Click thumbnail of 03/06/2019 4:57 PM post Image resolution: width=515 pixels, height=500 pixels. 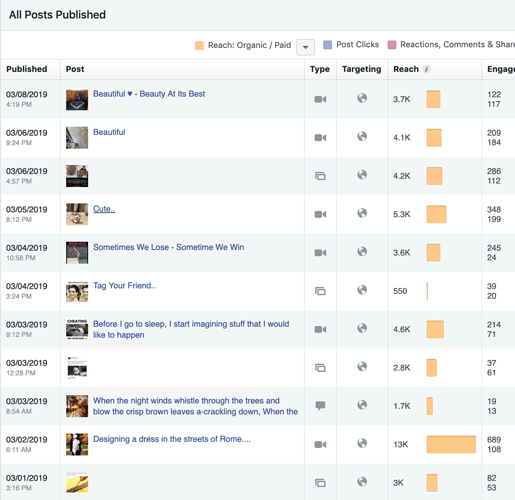pos(77,176)
